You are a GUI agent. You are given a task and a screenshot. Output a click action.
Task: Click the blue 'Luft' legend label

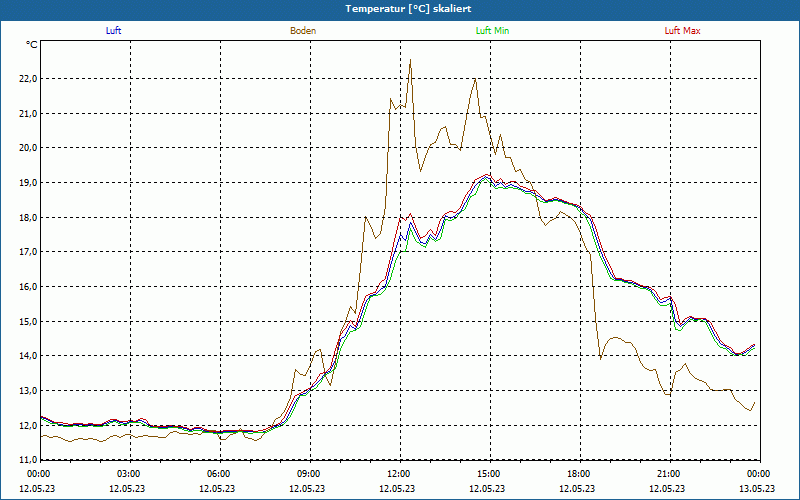pyautogui.click(x=113, y=31)
